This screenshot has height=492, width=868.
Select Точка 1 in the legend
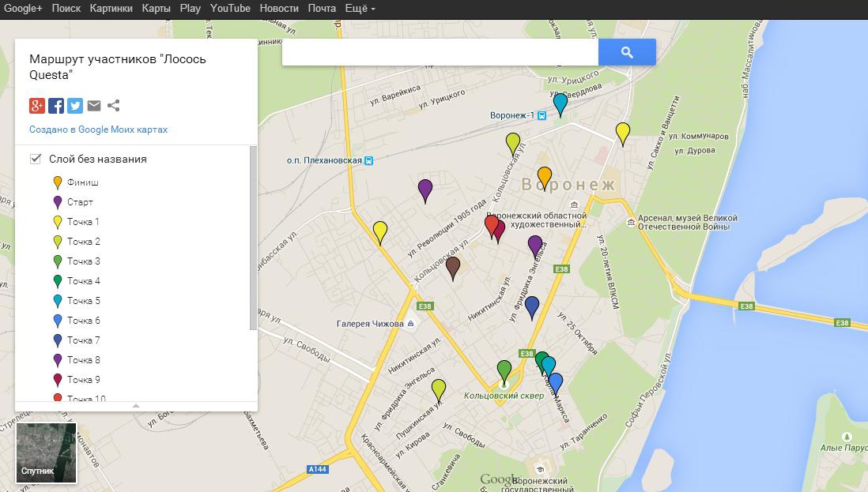(83, 222)
